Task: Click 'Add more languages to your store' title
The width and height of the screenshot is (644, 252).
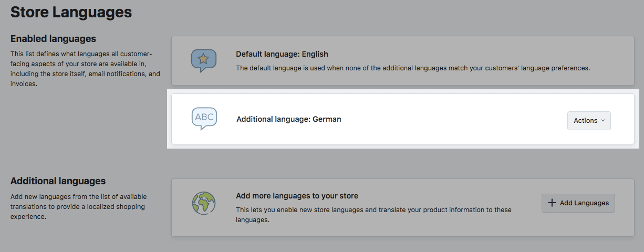Action: click(297, 196)
